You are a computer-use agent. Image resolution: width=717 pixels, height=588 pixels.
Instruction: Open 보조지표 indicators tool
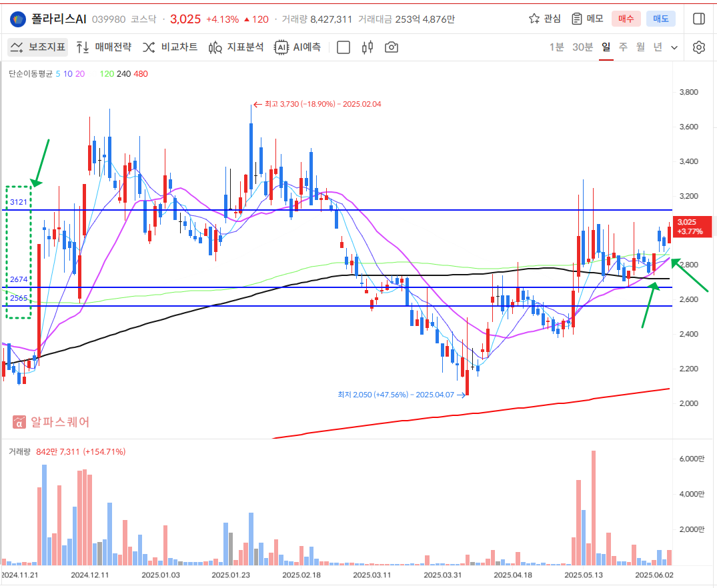point(38,47)
